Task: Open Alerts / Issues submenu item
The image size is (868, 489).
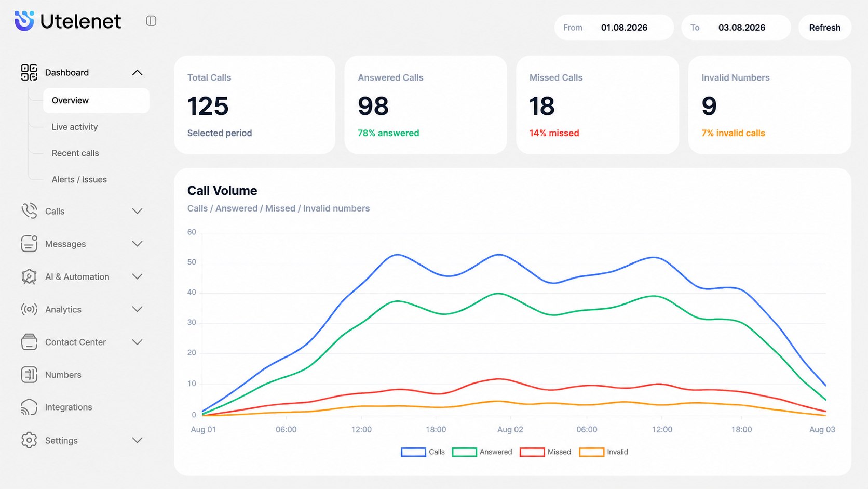Action: tap(79, 179)
